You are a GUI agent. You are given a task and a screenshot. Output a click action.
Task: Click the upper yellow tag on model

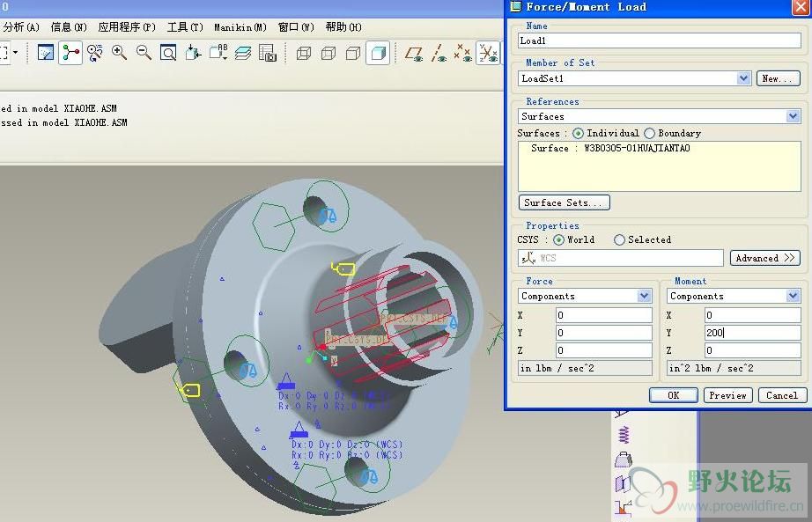343,269
